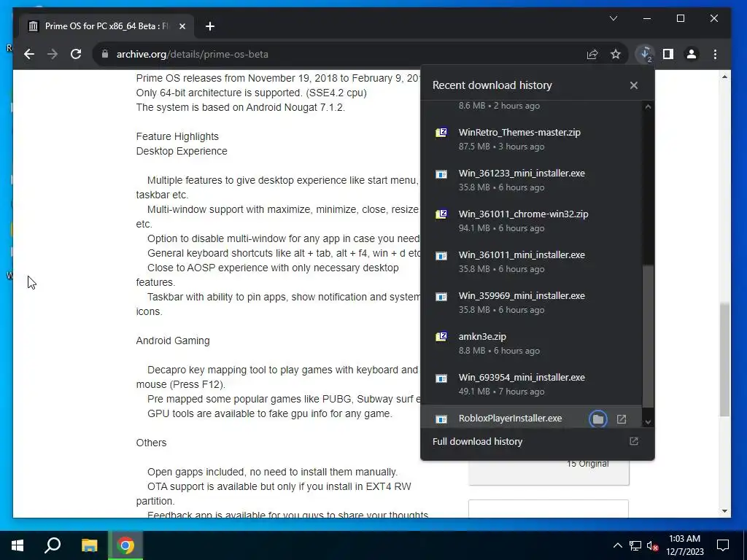Close the Recent download history popup
747x560 pixels.
click(x=634, y=85)
